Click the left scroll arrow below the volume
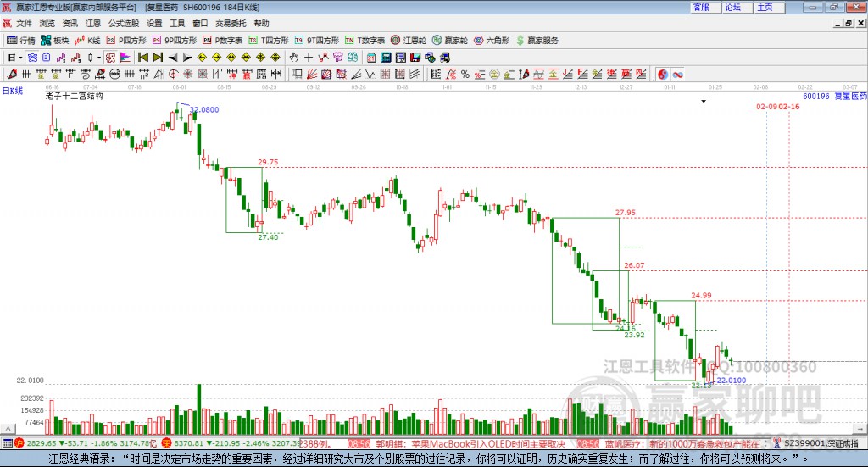This screenshot has width=868, height=467. (x=8, y=429)
